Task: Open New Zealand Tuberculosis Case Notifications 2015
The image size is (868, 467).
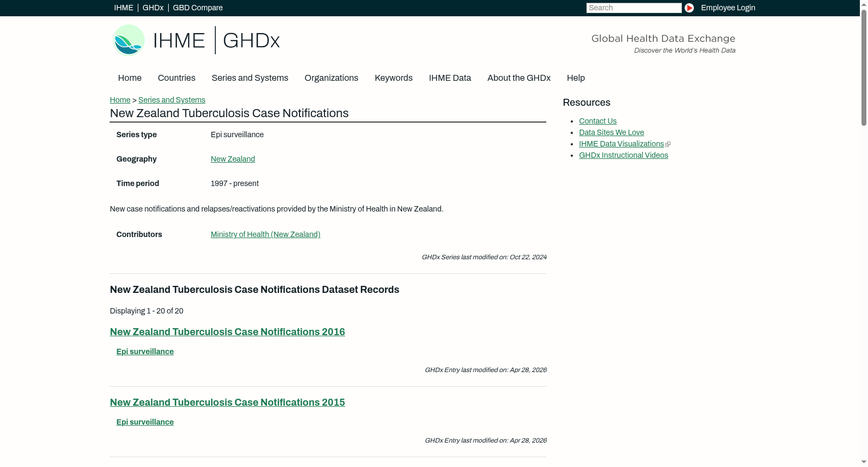Action: [x=227, y=402]
